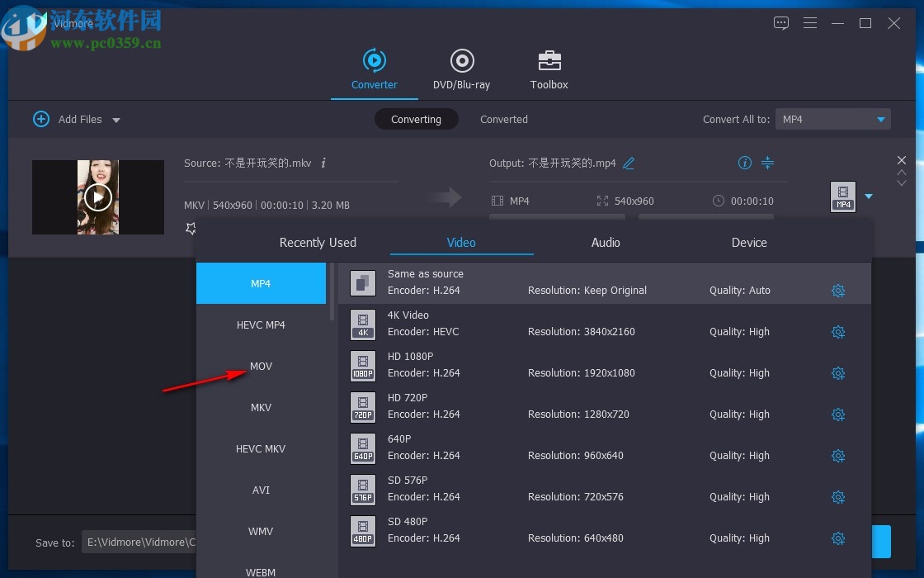Image resolution: width=924 pixels, height=578 pixels.
Task: Show the Converted files list
Action: click(503, 120)
